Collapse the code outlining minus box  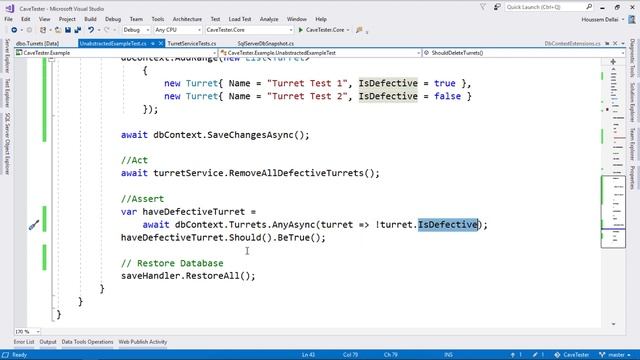point(52,59)
